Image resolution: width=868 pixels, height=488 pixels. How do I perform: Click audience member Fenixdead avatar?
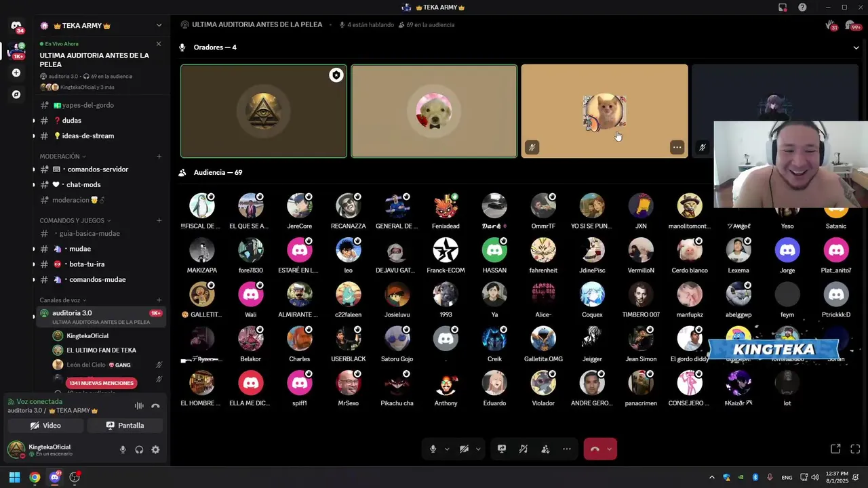click(x=446, y=205)
